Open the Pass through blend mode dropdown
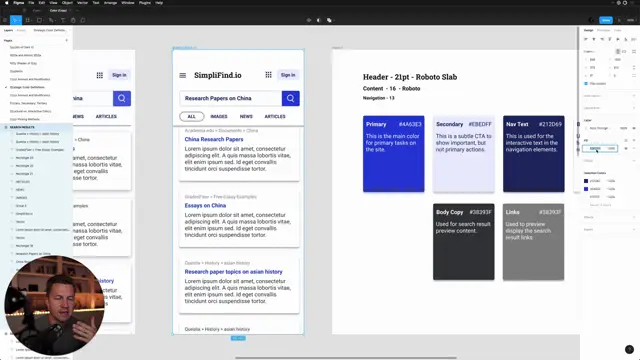 598,128
